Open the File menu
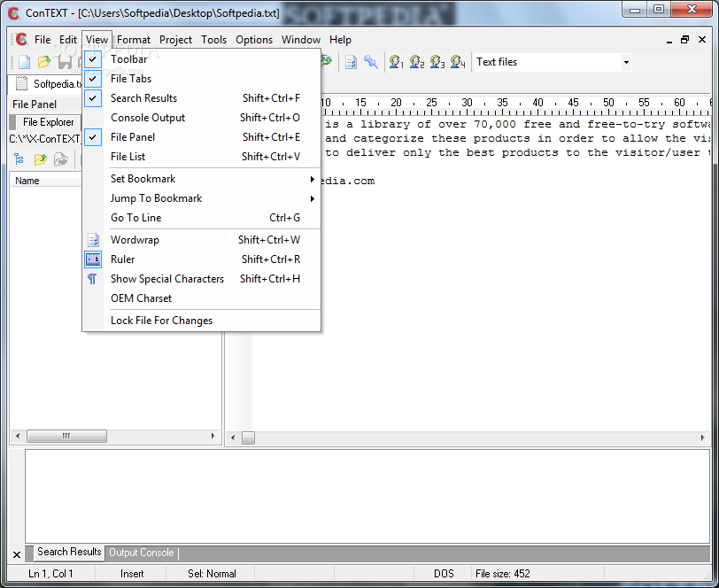Image resolution: width=719 pixels, height=588 pixels. tap(43, 40)
